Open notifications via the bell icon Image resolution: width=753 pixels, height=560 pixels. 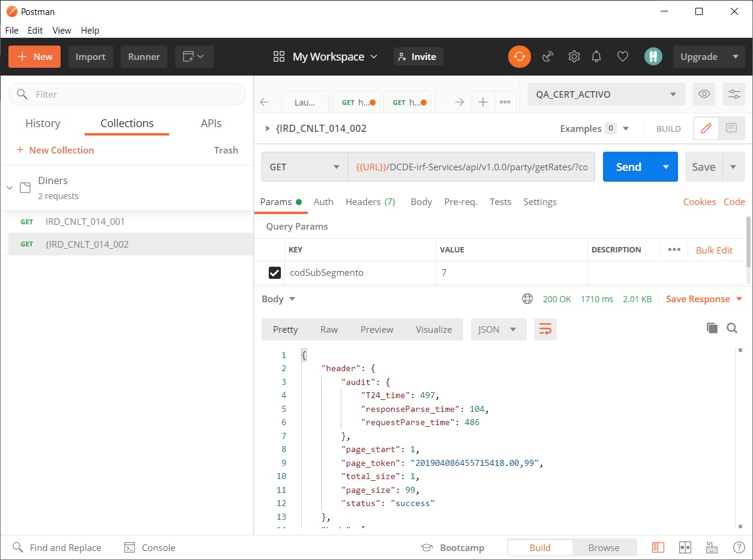pos(596,56)
